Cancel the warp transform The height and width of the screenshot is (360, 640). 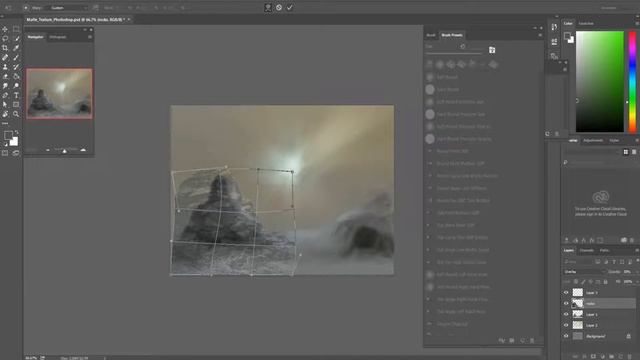point(279,7)
